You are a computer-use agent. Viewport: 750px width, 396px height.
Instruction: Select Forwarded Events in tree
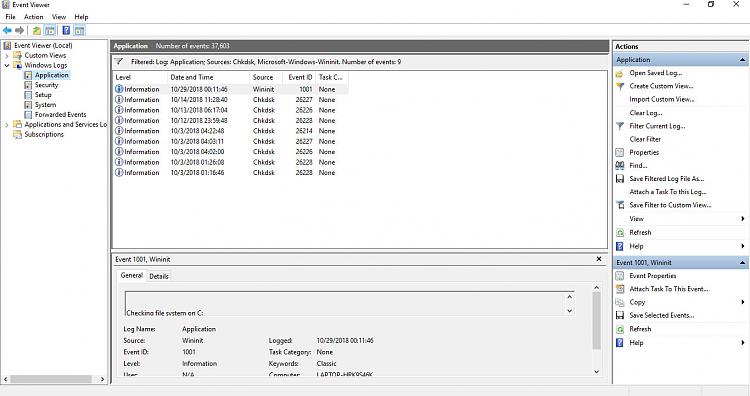point(61,115)
